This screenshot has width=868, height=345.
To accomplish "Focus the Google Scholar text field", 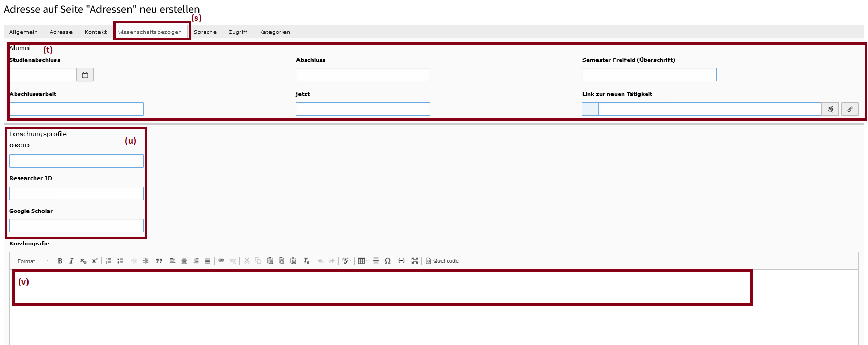I will click(76, 226).
